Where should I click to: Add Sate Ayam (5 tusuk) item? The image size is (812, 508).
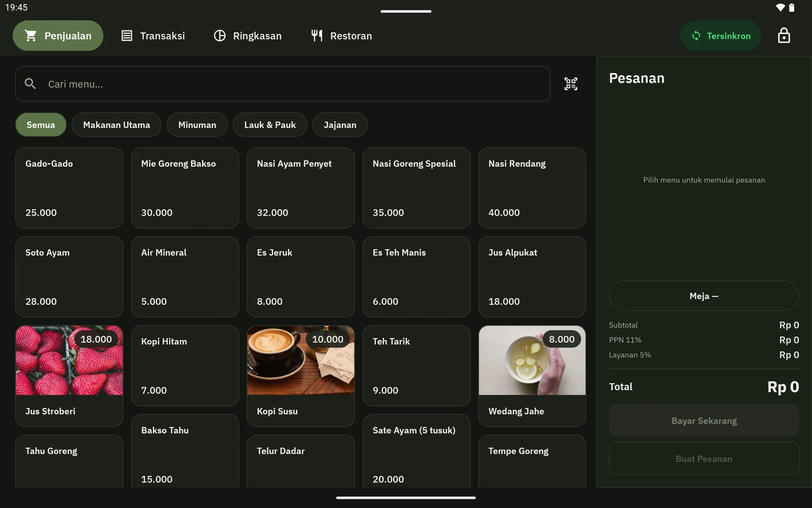click(x=416, y=451)
